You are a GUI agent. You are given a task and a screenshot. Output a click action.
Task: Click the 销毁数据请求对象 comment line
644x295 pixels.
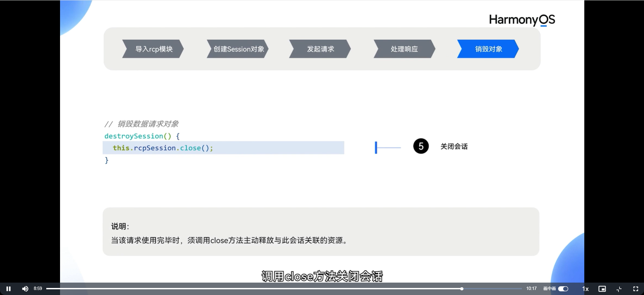click(x=141, y=124)
